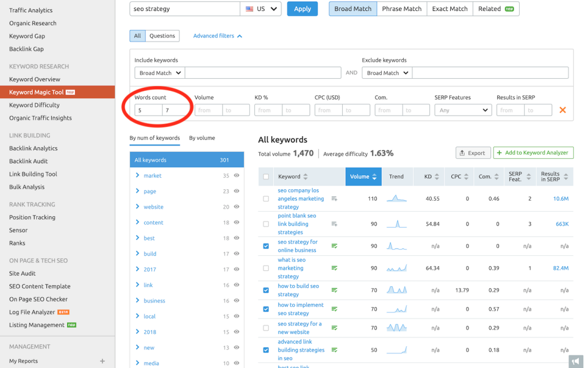Click the list icon for 'seo company los angeles marketing strategy'
This screenshot has height=368, width=588.
pyautogui.click(x=334, y=198)
